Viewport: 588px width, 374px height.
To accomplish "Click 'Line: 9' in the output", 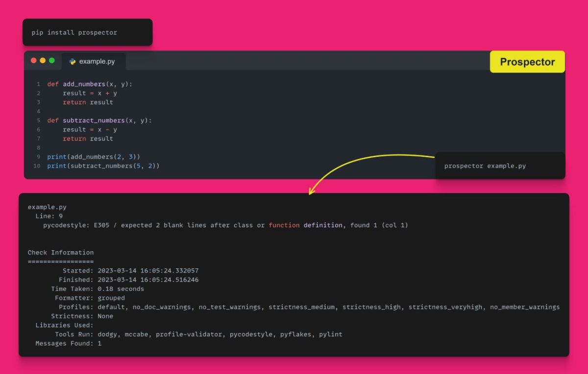I will pos(49,216).
